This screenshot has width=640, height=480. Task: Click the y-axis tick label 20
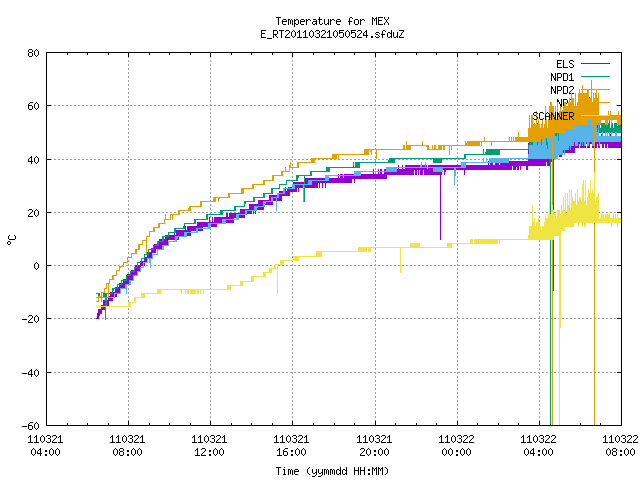pos(33,213)
